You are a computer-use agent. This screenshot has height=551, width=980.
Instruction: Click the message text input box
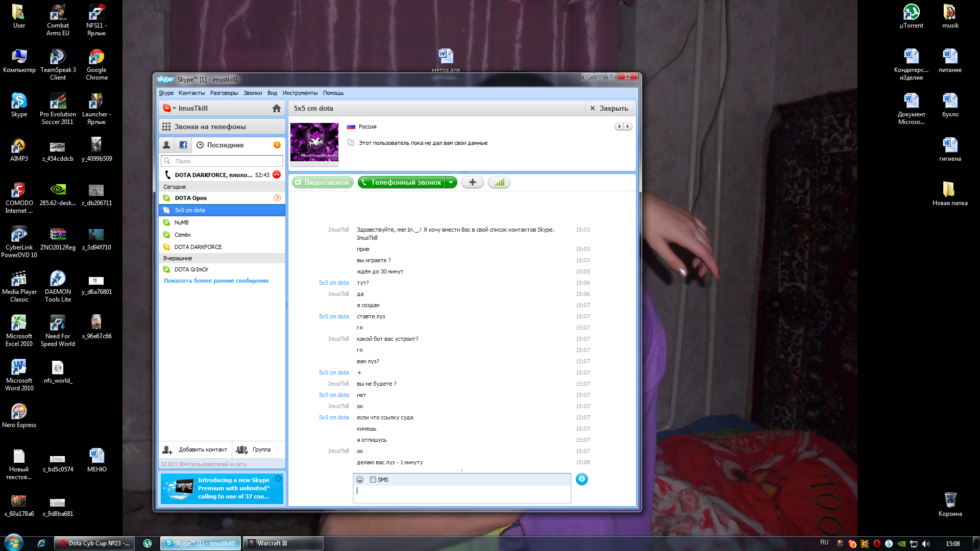click(x=462, y=494)
